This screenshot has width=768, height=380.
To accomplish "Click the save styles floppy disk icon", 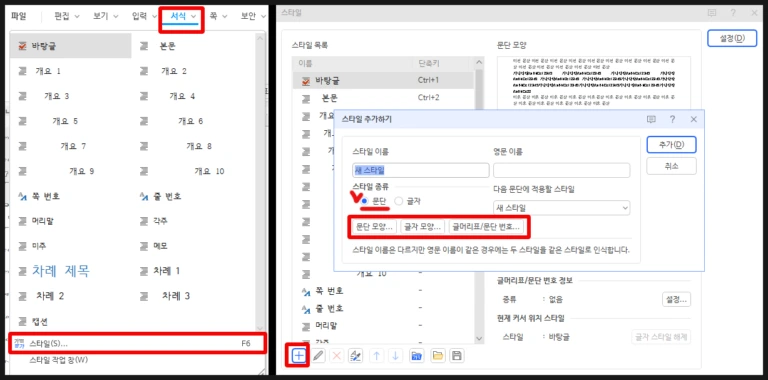I will point(456,356).
